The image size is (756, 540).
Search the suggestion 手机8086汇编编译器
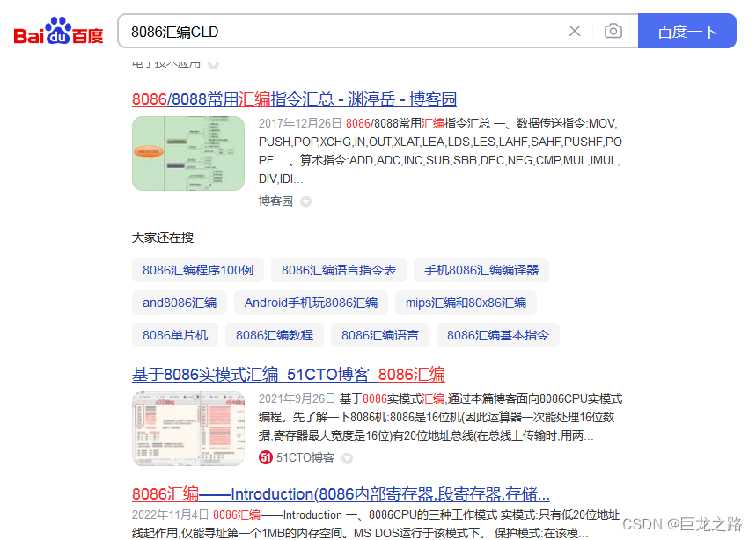point(481,270)
